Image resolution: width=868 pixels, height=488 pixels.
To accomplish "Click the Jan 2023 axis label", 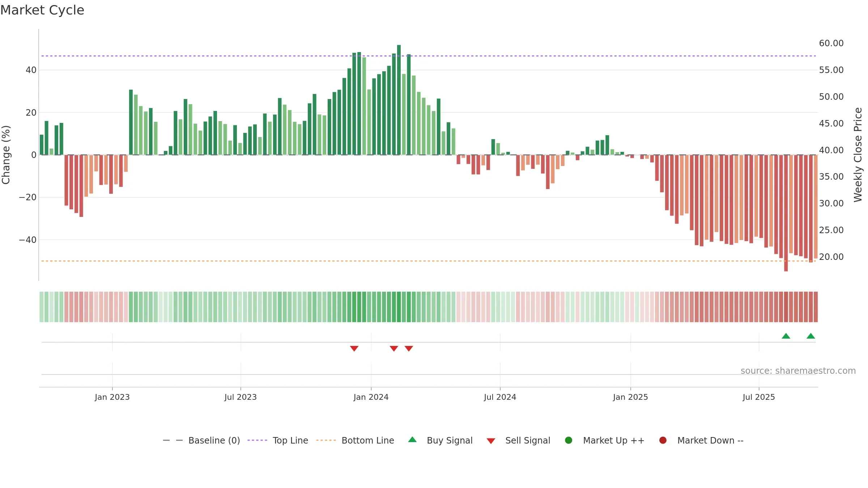I will pos(112,397).
